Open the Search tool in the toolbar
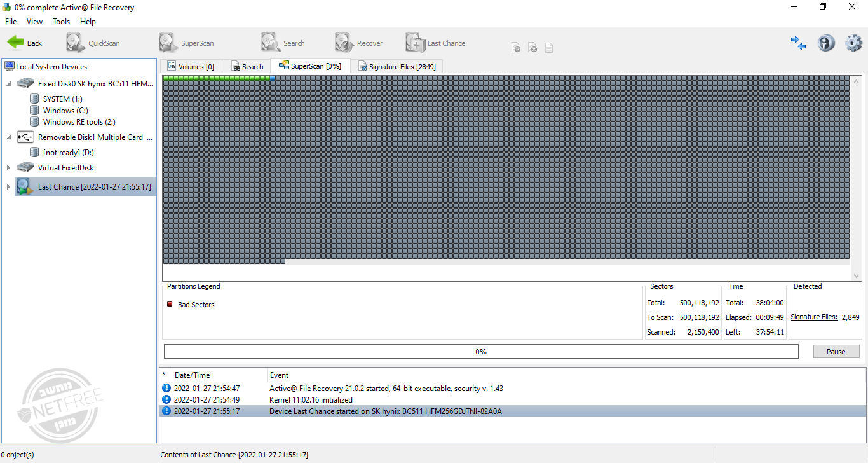The width and height of the screenshot is (868, 463). point(283,43)
